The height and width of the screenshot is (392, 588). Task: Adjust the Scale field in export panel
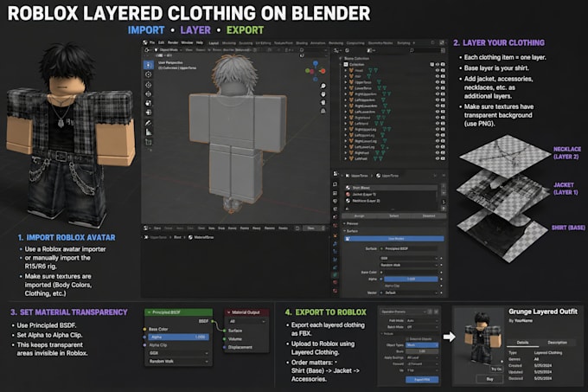pos(422,351)
